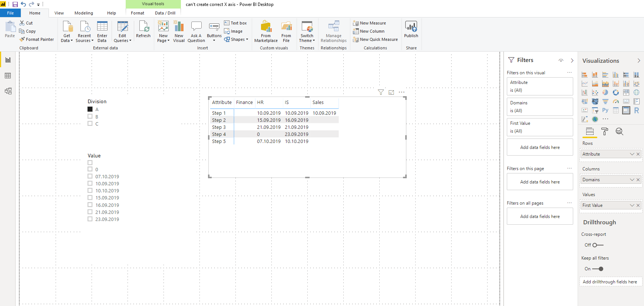Choose the Gauge visualization icon
Screen dimensions: 644x306
click(615, 101)
